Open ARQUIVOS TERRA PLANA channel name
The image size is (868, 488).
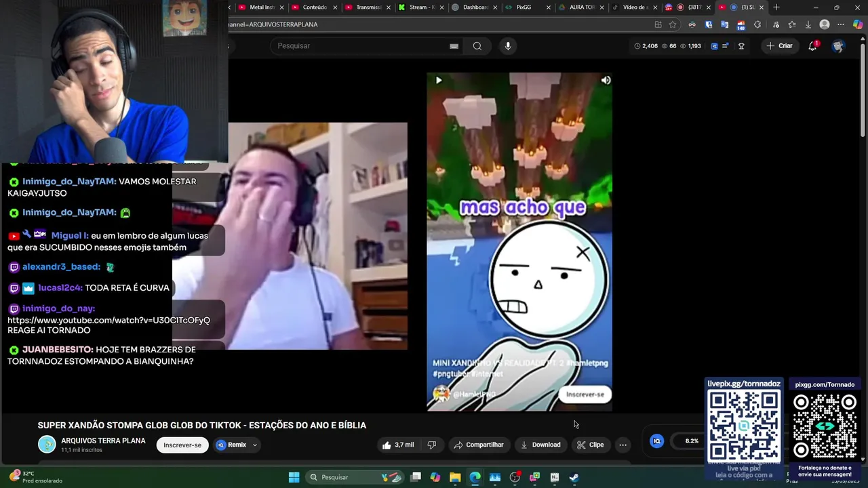pyautogui.click(x=103, y=441)
